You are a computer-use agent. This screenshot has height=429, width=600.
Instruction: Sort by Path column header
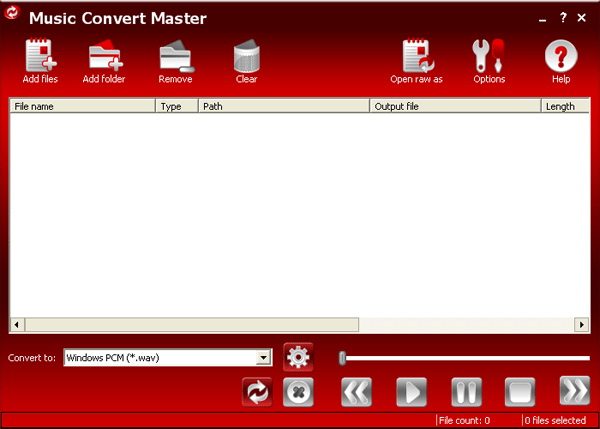[x=284, y=106]
